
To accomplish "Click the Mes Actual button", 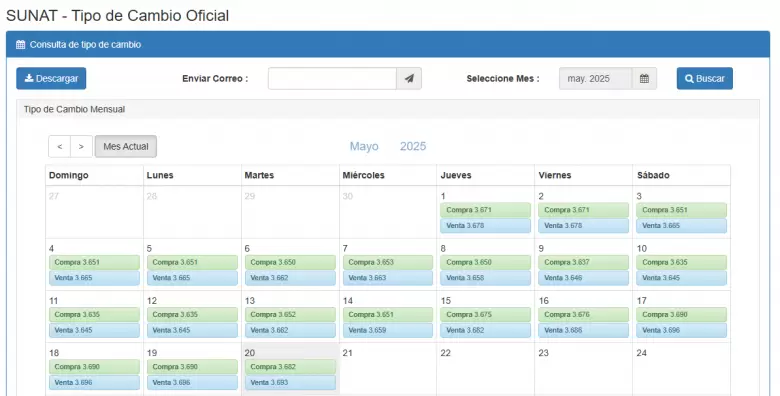I will pos(126,146).
